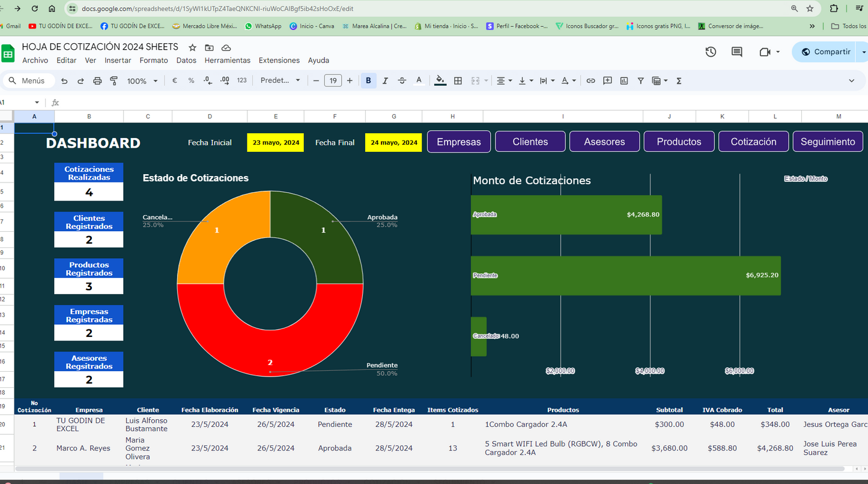Screen dimensions: 868x484
Task: Activate the paint format tool
Action: pos(114,80)
